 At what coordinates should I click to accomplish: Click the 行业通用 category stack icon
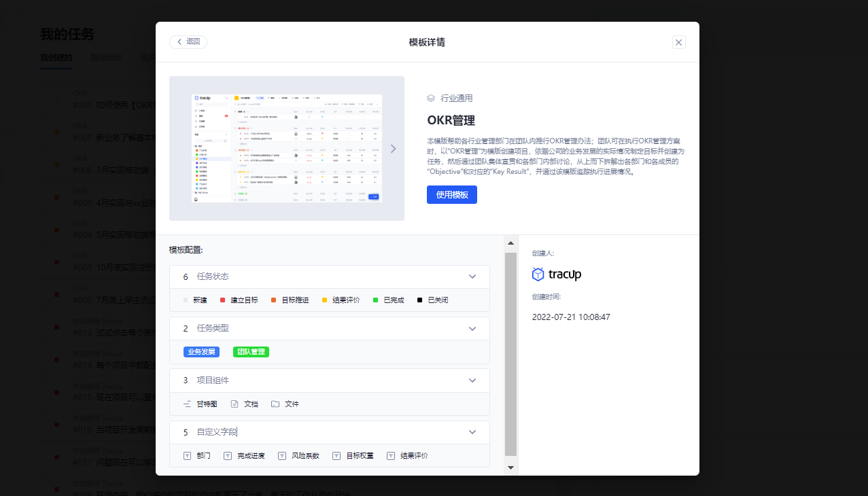(x=430, y=98)
